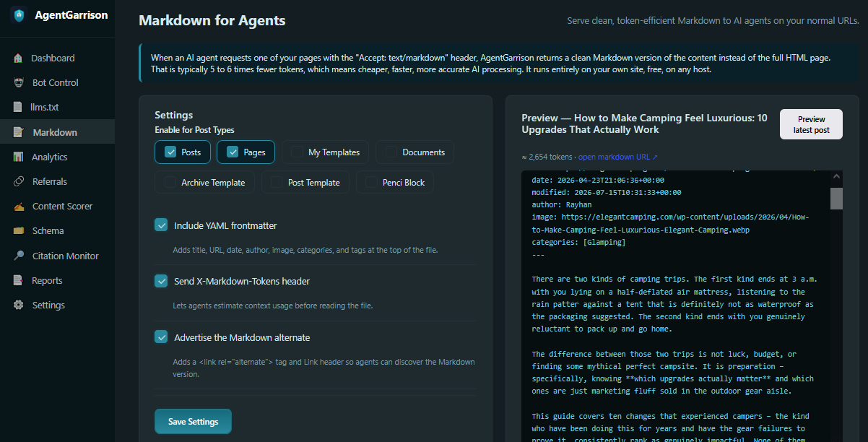Image resolution: width=868 pixels, height=442 pixels.
Task: Click the Referrals chain link icon
Action: coord(18,181)
